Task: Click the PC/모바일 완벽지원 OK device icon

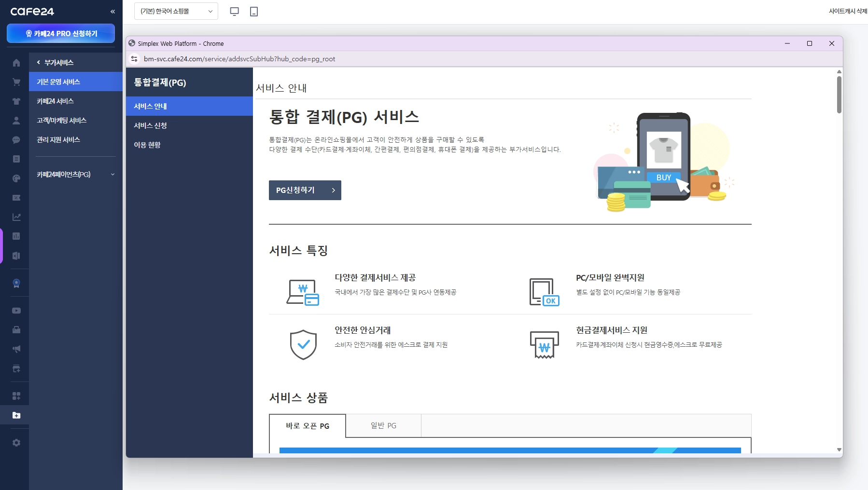Action: click(544, 292)
